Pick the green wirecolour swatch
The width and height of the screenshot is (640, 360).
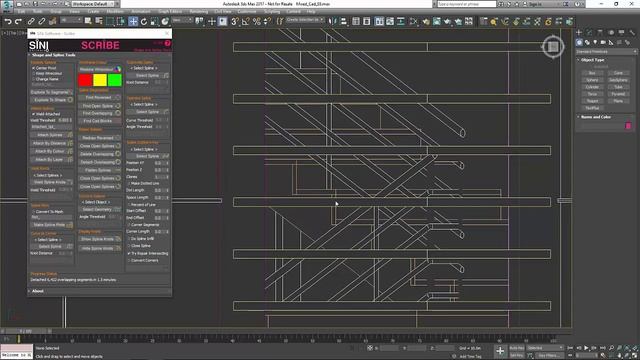point(115,80)
